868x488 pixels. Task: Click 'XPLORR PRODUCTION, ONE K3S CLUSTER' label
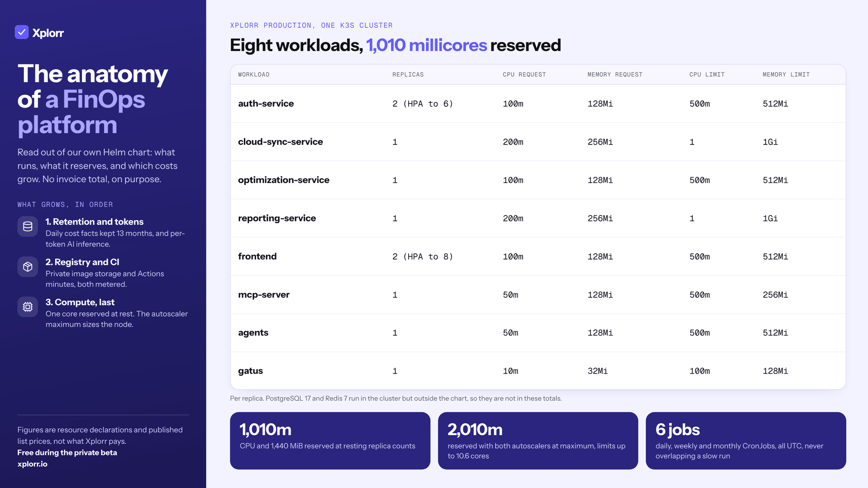point(311,25)
